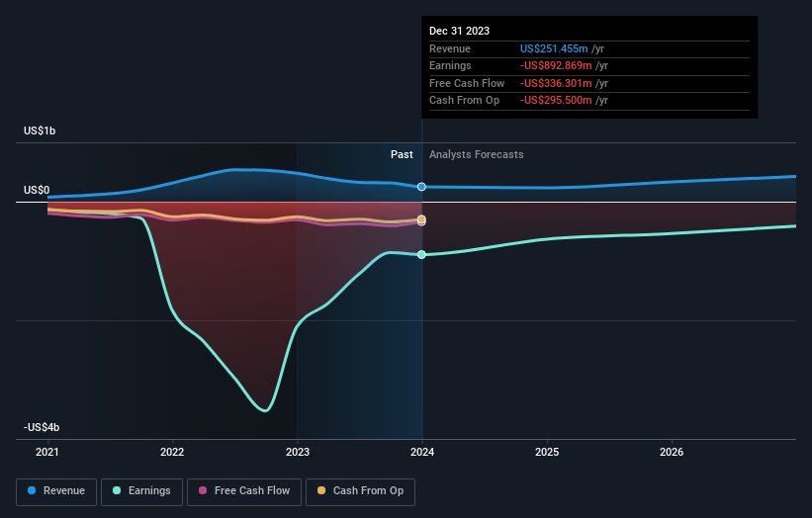Image resolution: width=812 pixels, height=518 pixels.
Task: Click the teal Earnings data point at 2024
Action: point(421,255)
